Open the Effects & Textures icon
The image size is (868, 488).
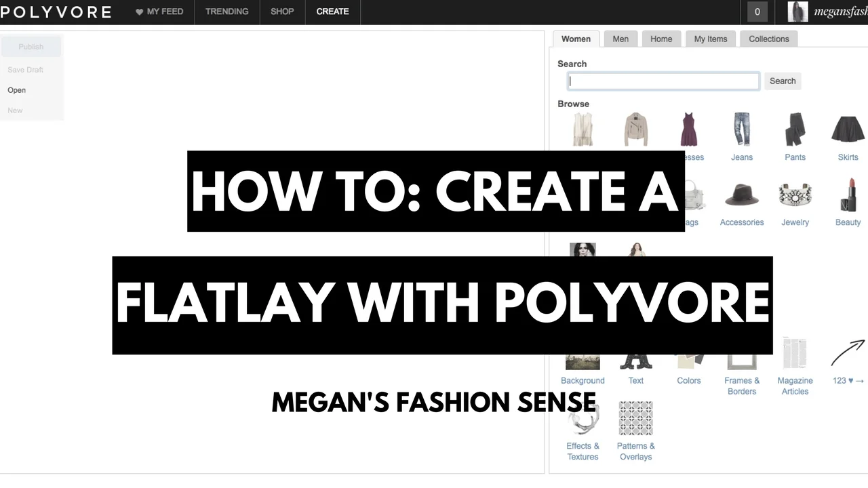coord(583,418)
